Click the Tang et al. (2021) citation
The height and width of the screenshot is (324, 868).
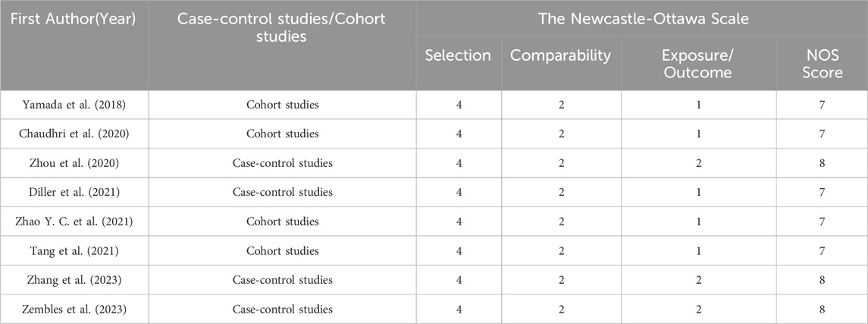[x=74, y=251]
